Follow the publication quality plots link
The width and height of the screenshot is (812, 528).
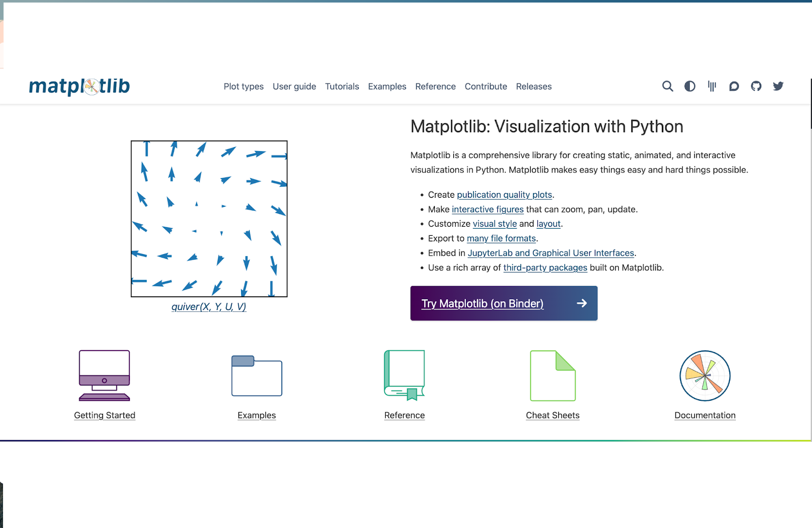click(504, 195)
